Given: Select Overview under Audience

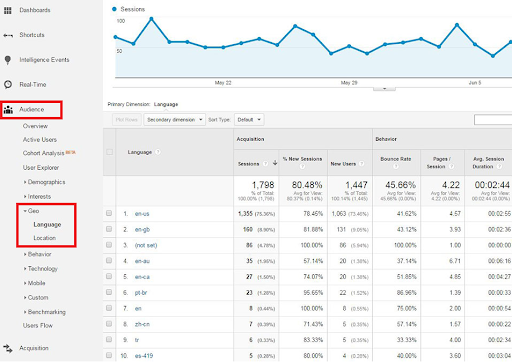Looking at the screenshot, I should tap(35, 126).
